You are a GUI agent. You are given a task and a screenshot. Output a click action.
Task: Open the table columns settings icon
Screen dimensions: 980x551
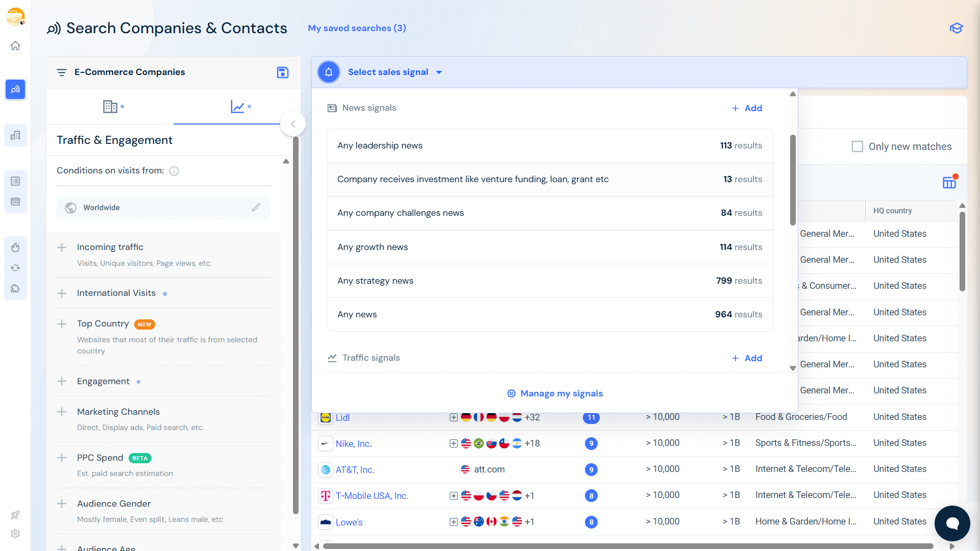[949, 183]
